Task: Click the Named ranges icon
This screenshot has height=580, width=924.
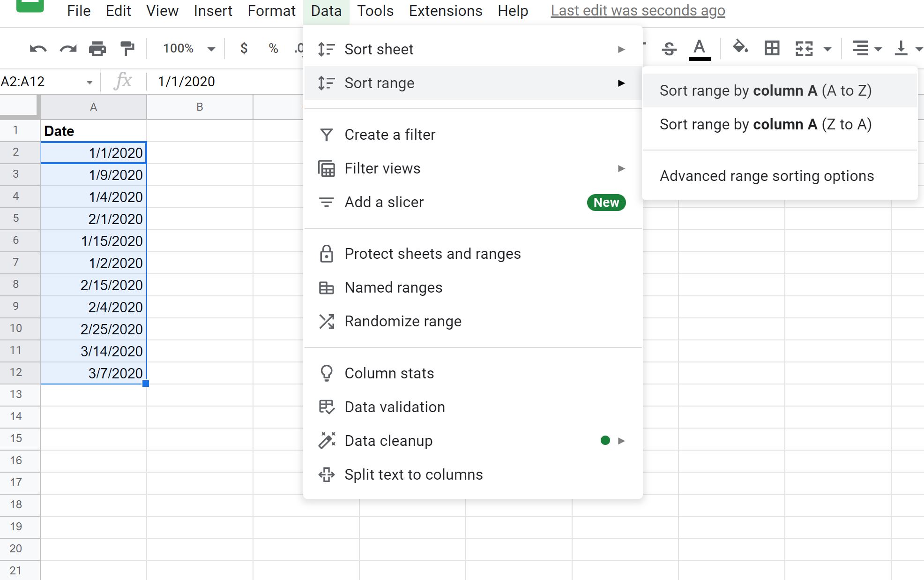Action: [x=327, y=287]
